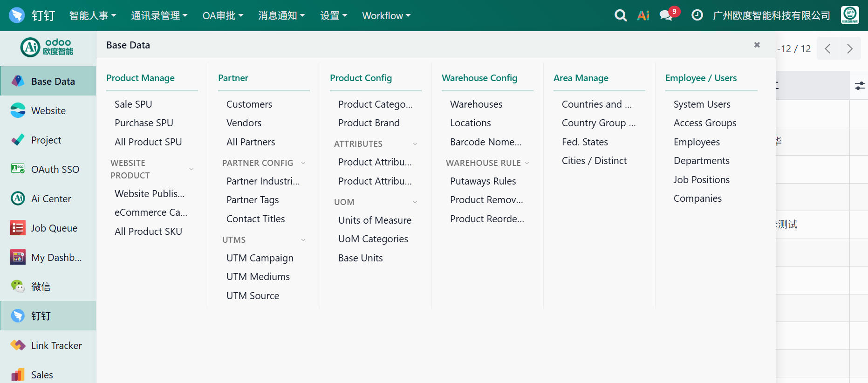The image size is (868, 383).
Task: Open Customers under Partner
Action: coord(249,104)
